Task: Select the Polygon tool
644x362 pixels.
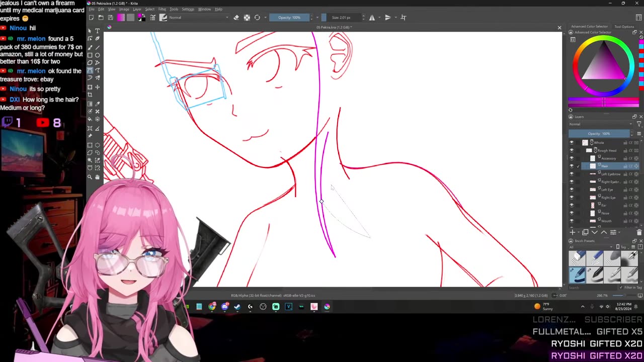Action: [x=90, y=63]
